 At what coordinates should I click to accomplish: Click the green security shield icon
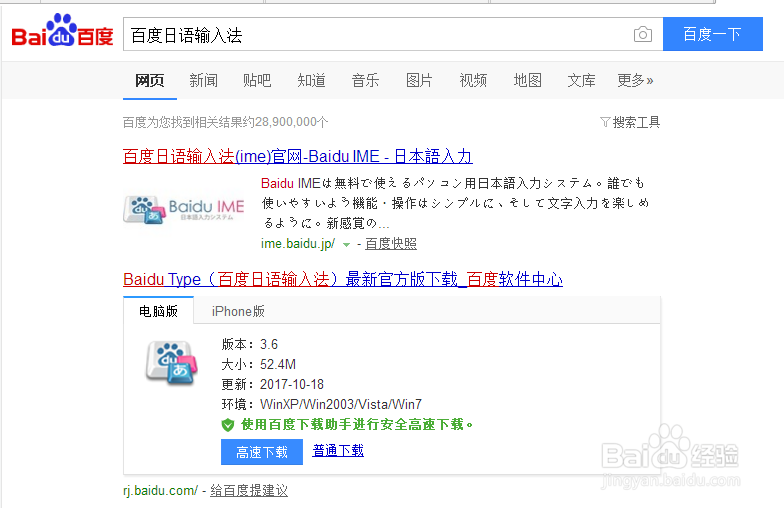coord(228,425)
